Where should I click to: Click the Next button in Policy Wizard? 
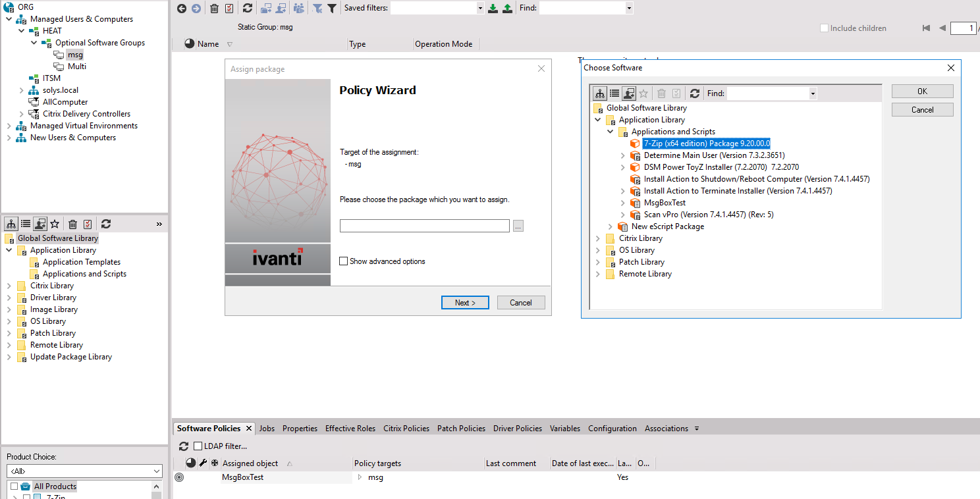coord(465,302)
